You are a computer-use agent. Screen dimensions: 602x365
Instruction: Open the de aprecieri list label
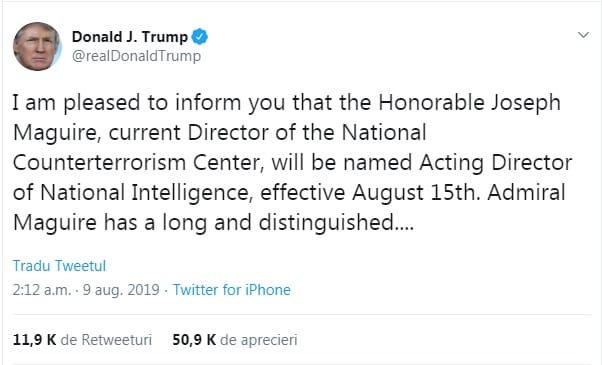(x=259, y=340)
